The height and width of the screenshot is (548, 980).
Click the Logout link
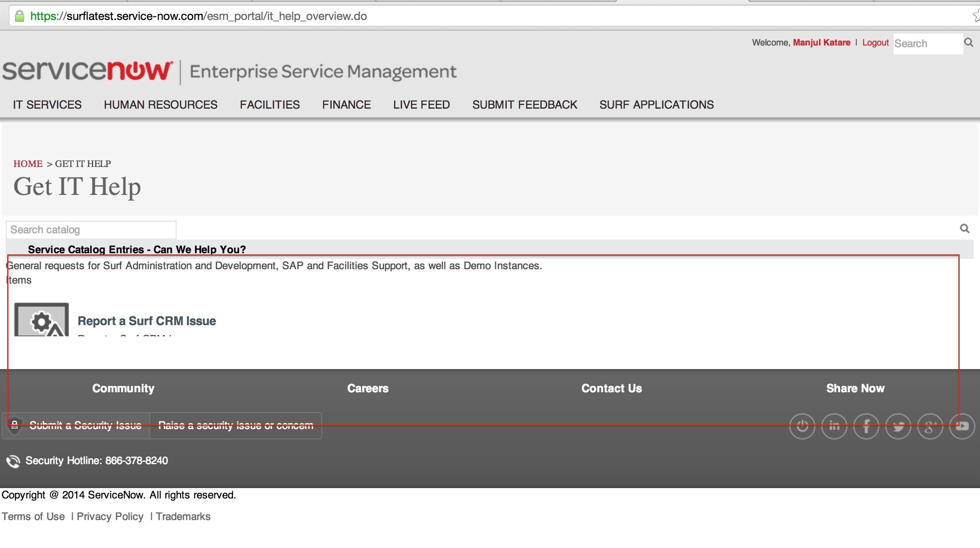pyautogui.click(x=875, y=42)
